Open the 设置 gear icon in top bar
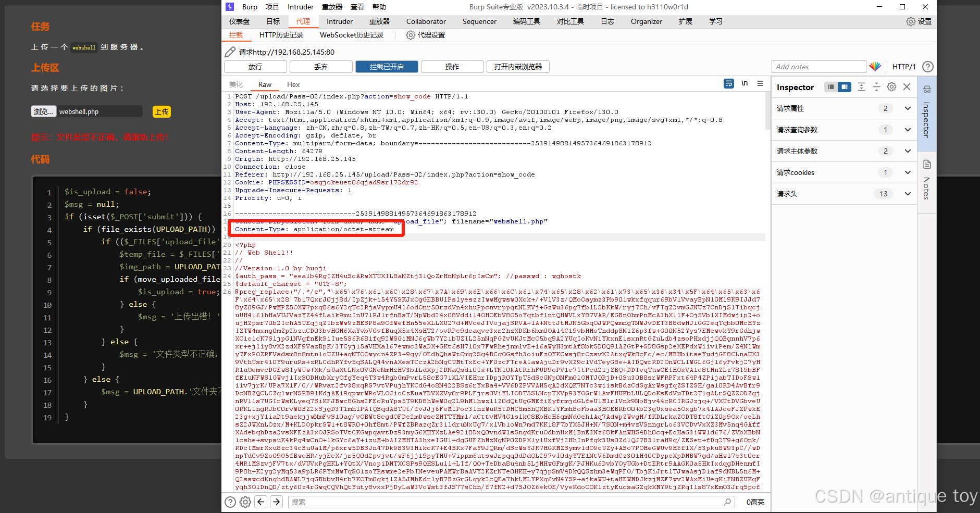 coord(911,21)
